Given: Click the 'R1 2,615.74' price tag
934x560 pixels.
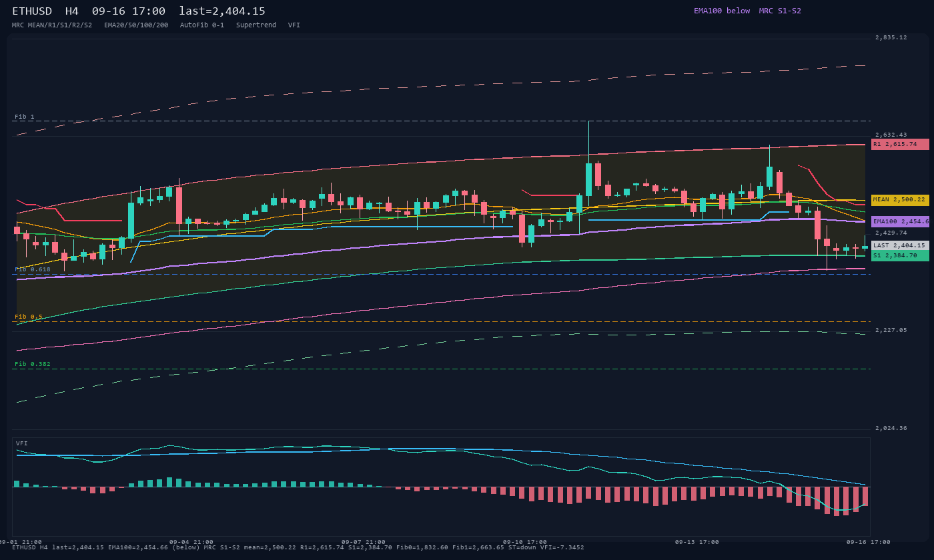Looking at the screenshot, I should [900, 144].
